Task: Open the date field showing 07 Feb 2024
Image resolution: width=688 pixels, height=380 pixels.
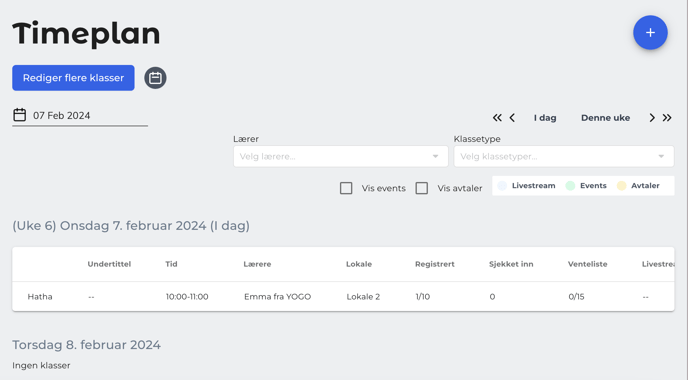Action: [x=80, y=116]
